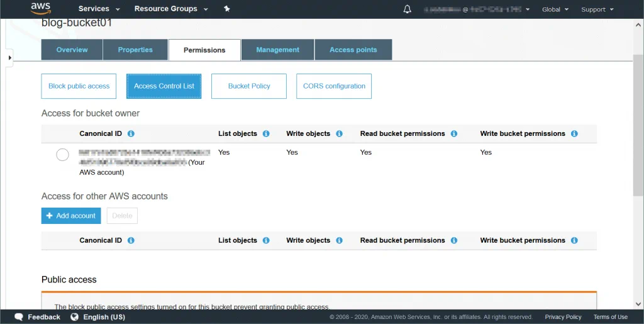The width and height of the screenshot is (644, 324).
Task: Open the notifications bell icon
Action: [x=408, y=9]
